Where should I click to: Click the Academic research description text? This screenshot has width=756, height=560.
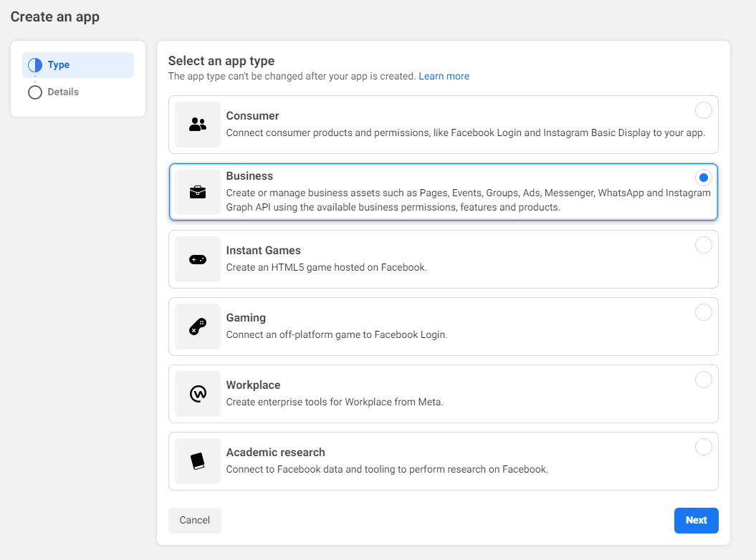387,469
